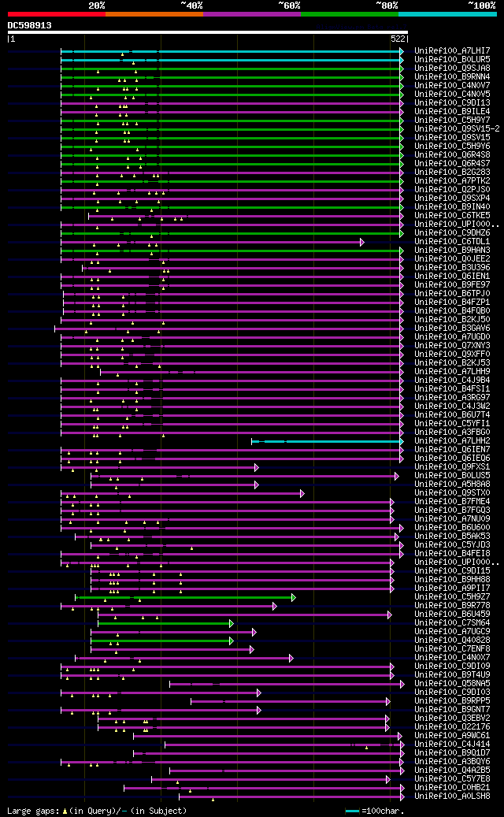Click the green alignment bar for C5H9Z7
Screen dimensions: 504x817
point(185,598)
